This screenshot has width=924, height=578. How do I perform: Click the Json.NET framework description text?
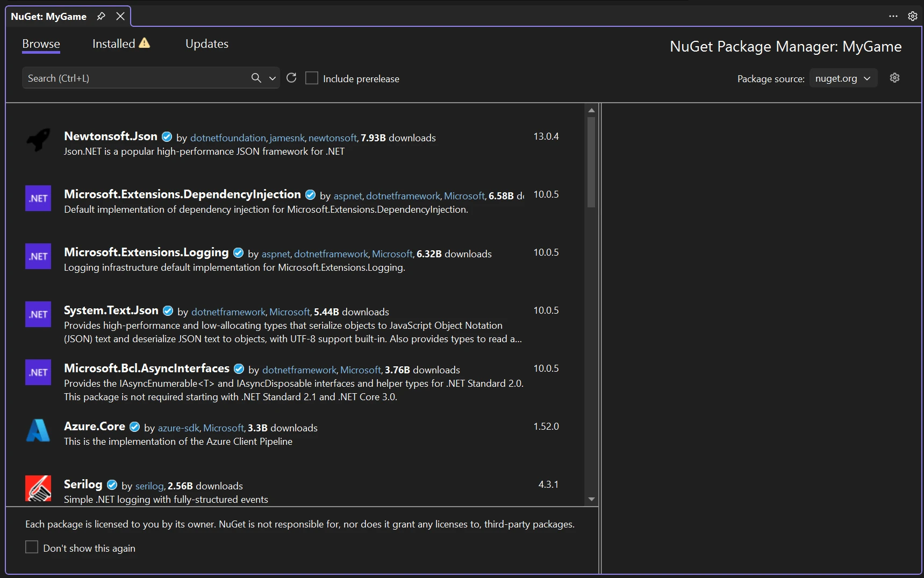(204, 151)
